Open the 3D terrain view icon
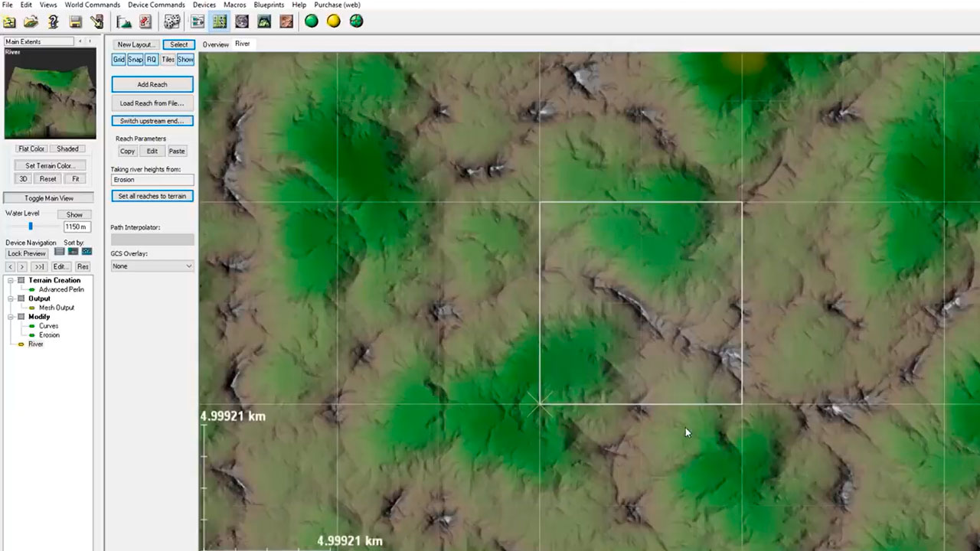Image resolution: width=980 pixels, height=551 pixels. [x=264, y=21]
